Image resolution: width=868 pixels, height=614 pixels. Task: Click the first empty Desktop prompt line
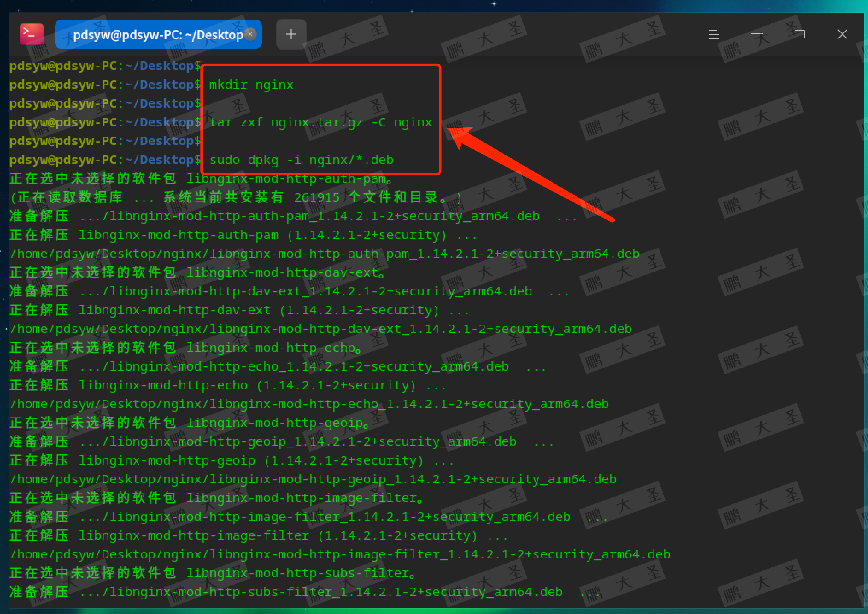(x=105, y=66)
